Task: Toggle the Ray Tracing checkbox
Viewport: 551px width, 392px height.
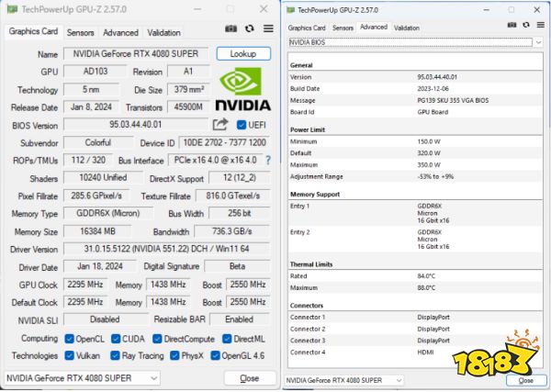Action: (x=115, y=356)
